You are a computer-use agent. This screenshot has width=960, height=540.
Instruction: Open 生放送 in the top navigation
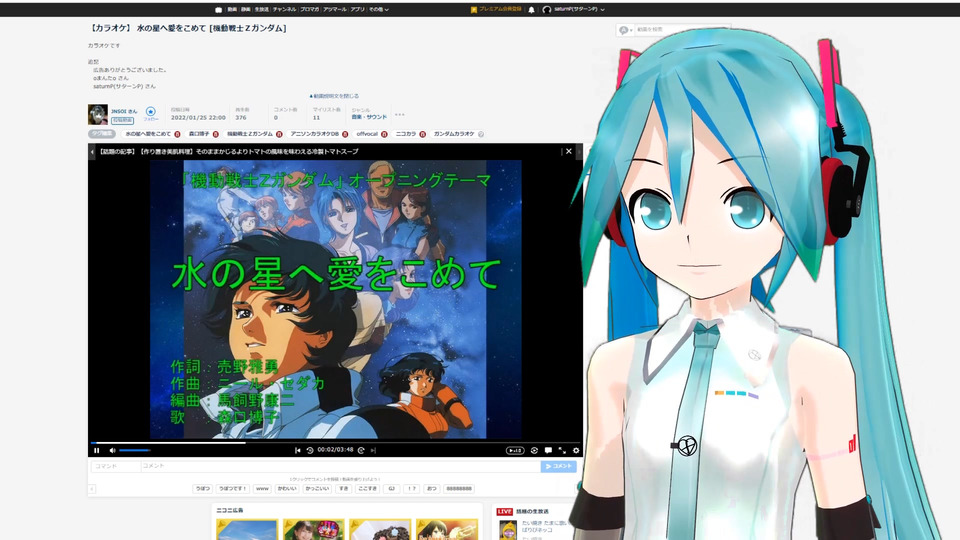click(261, 9)
